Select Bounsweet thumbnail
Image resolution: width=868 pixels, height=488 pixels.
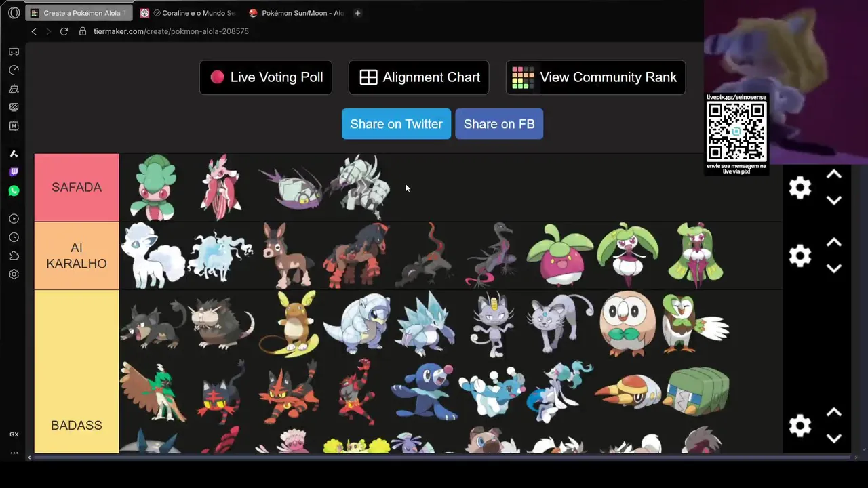[560, 256]
